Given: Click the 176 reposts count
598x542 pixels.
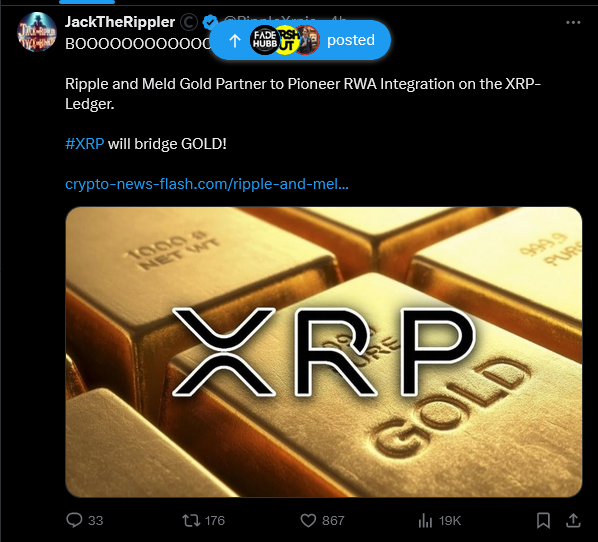Looking at the screenshot, I should (x=215, y=521).
